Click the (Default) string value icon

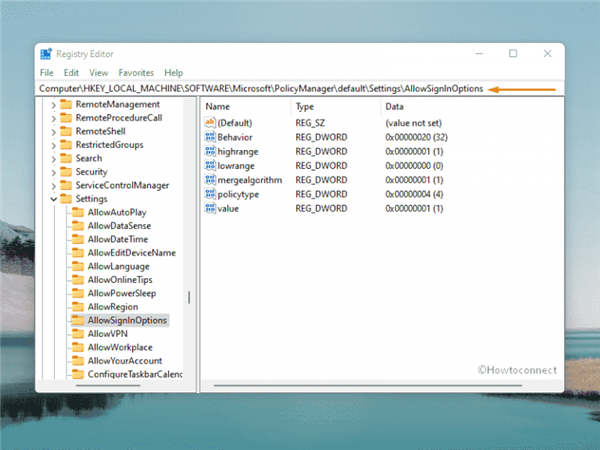click(210, 122)
